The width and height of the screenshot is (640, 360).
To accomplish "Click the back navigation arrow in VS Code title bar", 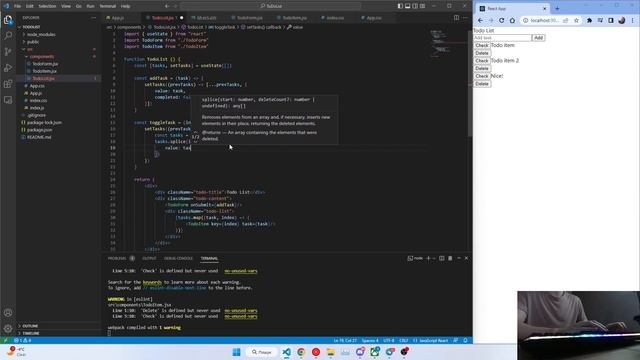I will 167,6.
